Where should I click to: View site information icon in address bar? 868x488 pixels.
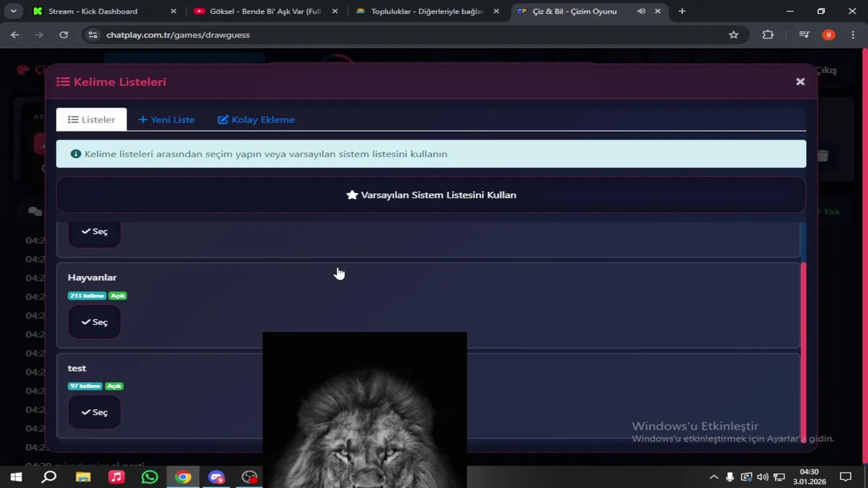coord(93,35)
